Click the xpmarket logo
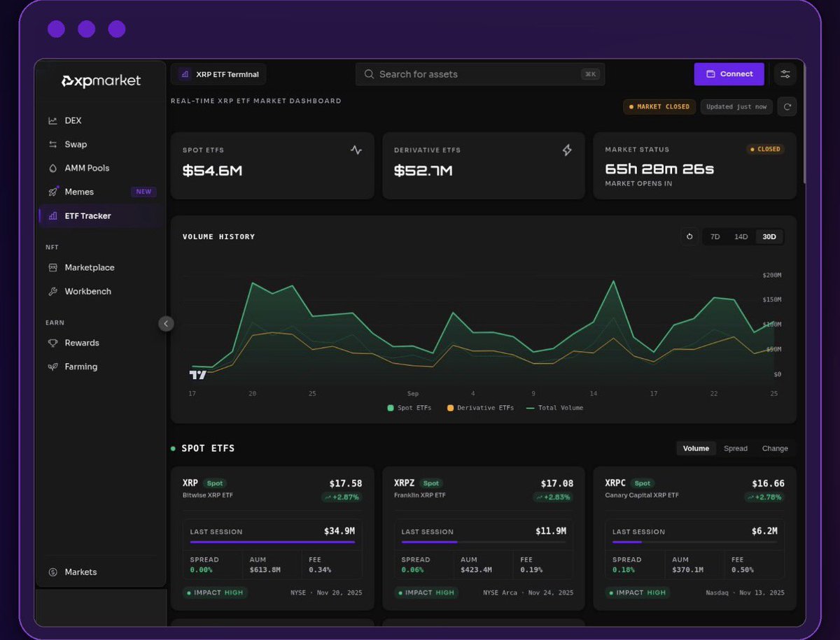840x640 pixels. coord(101,81)
